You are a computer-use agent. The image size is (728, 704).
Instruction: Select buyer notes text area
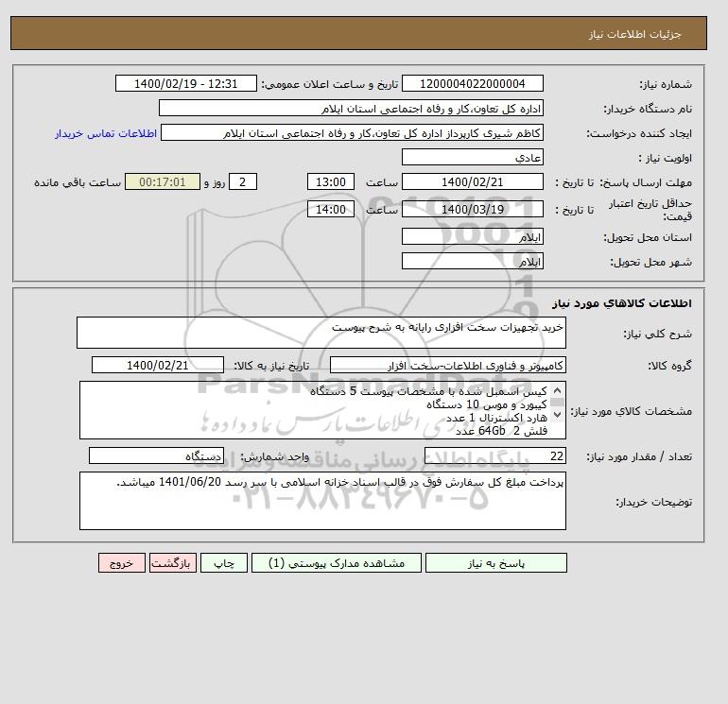click(322, 501)
